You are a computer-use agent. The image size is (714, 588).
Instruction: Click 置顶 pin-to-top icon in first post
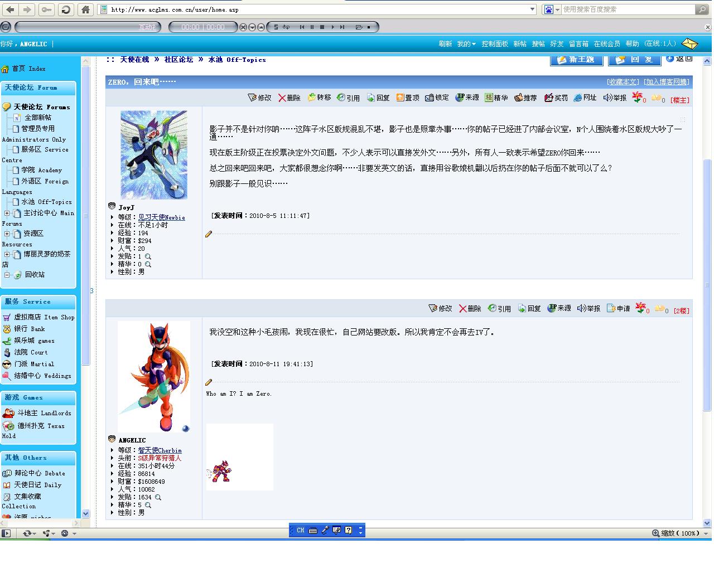400,98
